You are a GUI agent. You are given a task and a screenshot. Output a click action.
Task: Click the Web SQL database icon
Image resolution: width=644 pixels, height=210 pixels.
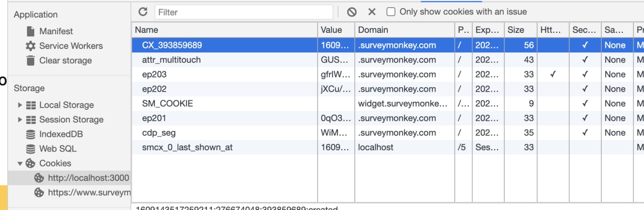pyautogui.click(x=31, y=149)
